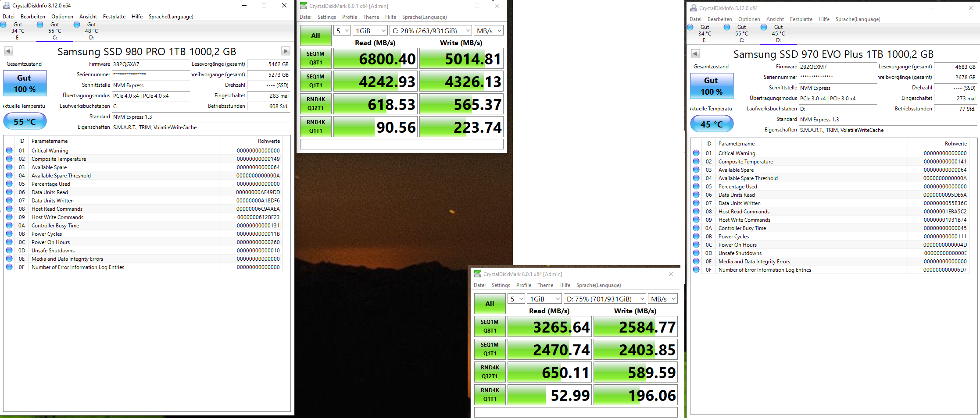The image size is (980, 418).
Task: Click the Gut 100 % health button for the 970 EVO Plus
Action: [712, 86]
